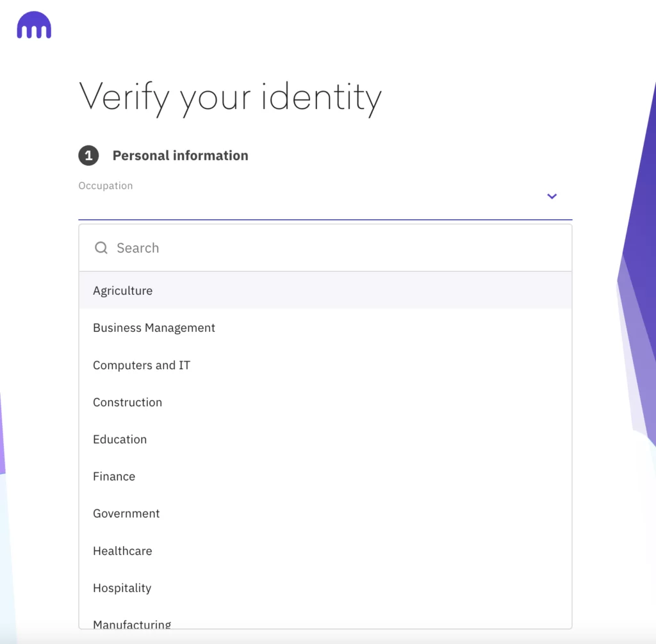The width and height of the screenshot is (656, 644).
Task: Choose Computers and IT occupation
Action: 141,365
